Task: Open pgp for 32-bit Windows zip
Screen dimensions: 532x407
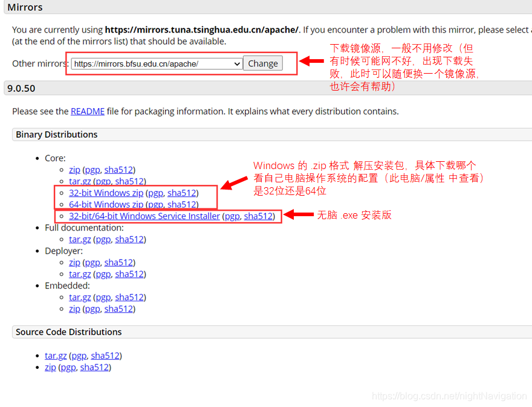Action: [x=156, y=193]
